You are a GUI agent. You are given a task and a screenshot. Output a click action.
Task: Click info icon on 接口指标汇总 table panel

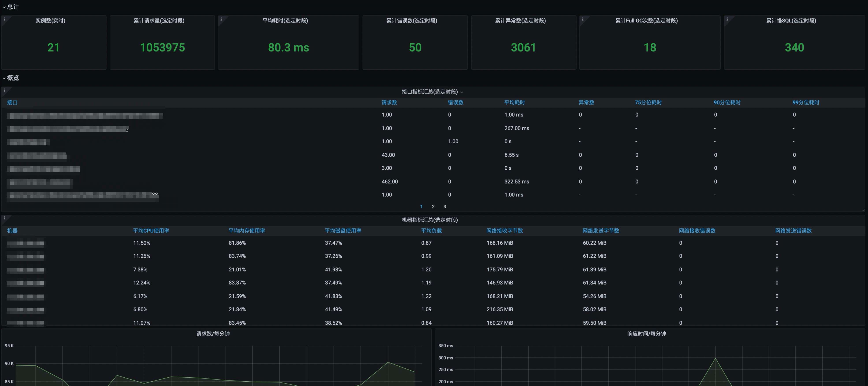(4, 90)
